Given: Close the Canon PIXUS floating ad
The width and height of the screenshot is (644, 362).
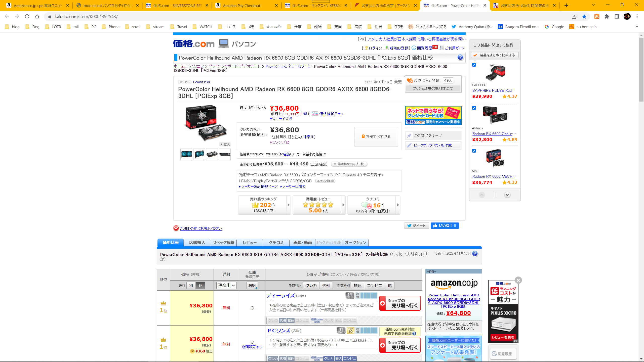Looking at the screenshot, I should (518, 280).
